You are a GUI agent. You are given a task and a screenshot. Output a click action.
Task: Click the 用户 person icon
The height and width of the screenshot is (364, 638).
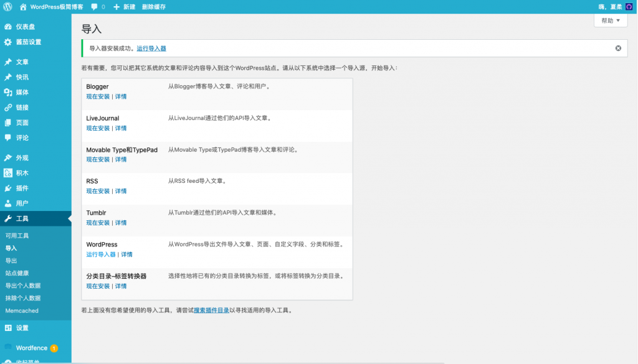pyautogui.click(x=8, y=203)
